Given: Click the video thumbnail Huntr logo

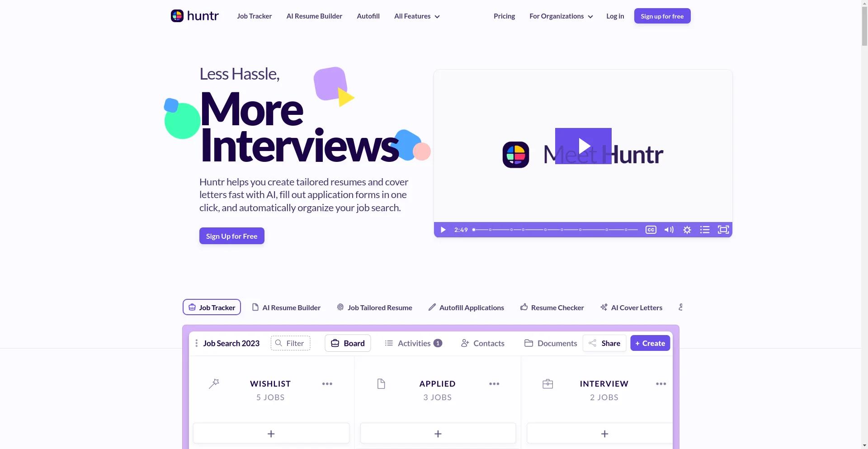Looking at the screenshot, I should (516, 155).
